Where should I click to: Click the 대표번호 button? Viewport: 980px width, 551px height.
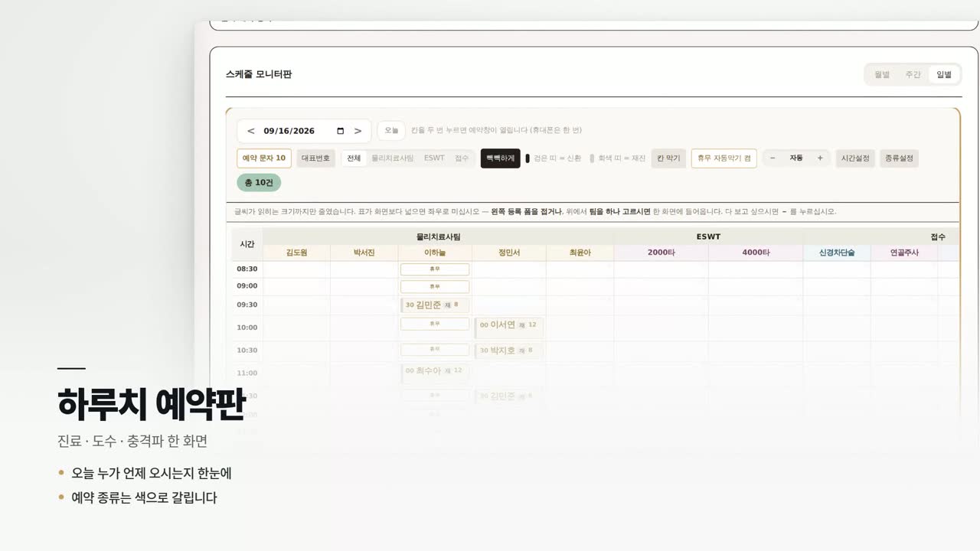coord(315,158)
